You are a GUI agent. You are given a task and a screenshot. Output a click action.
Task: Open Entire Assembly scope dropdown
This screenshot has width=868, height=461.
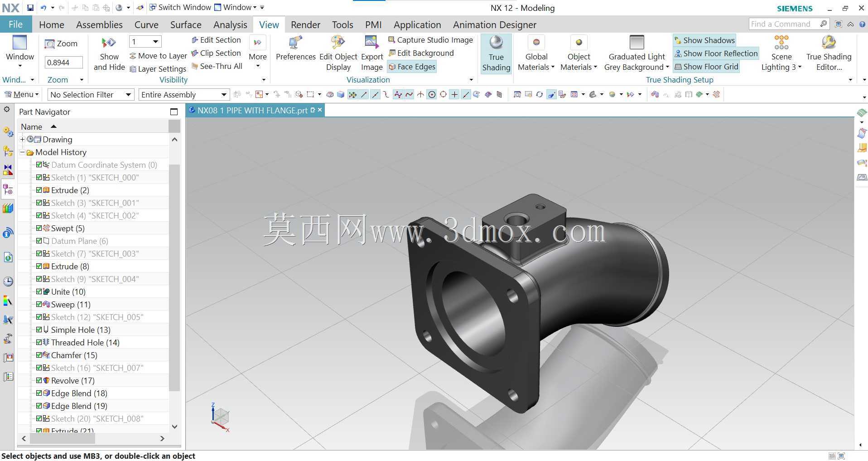pos(183,94)
